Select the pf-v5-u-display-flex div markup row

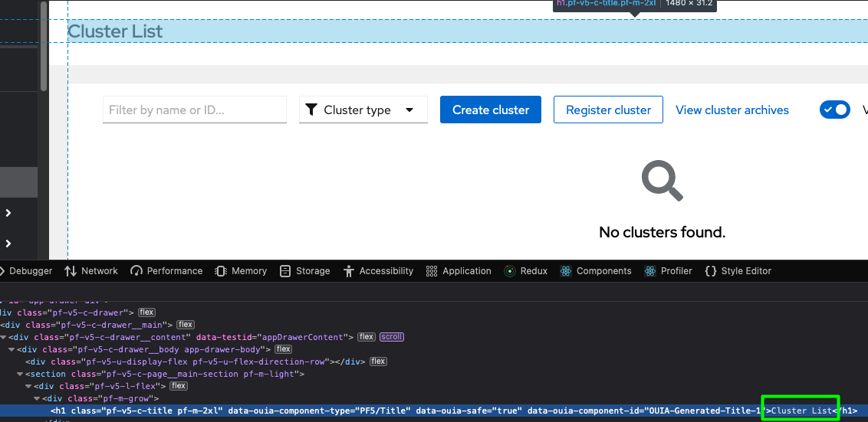434,361
